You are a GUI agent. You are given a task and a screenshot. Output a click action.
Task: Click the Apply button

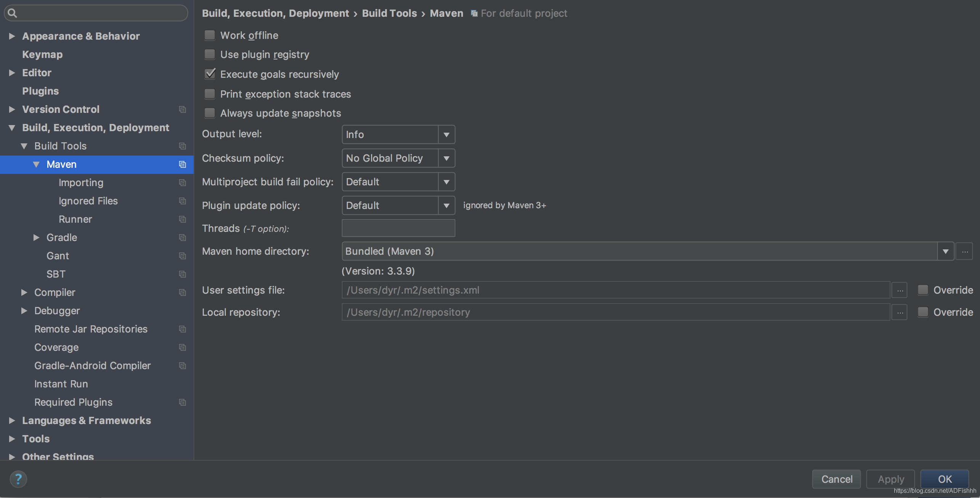pos(890,479)
